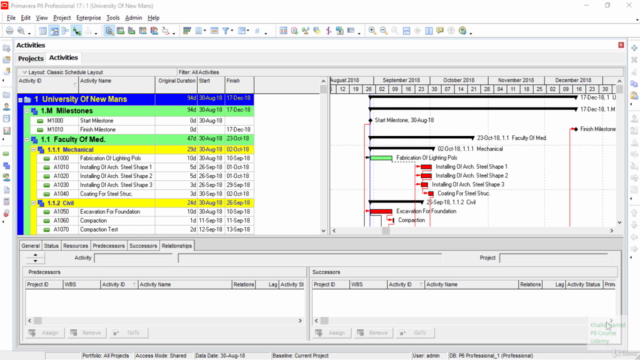This screenshot has height=360, width=640.
Task: Click the Zoom Out magnifier icon
Action: [384, 31]
